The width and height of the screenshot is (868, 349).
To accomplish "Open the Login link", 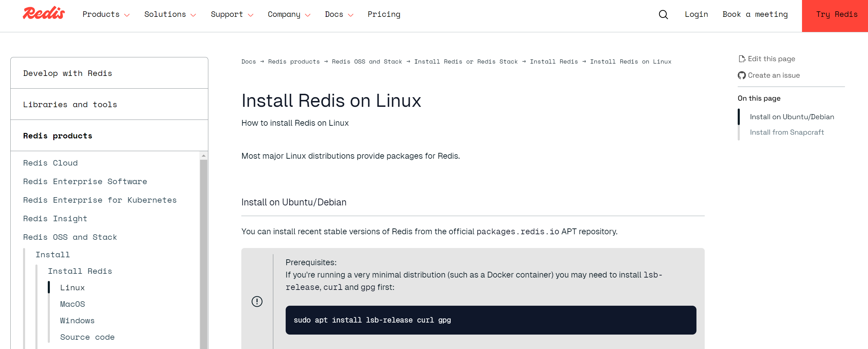I will click(x=696, y=14).
